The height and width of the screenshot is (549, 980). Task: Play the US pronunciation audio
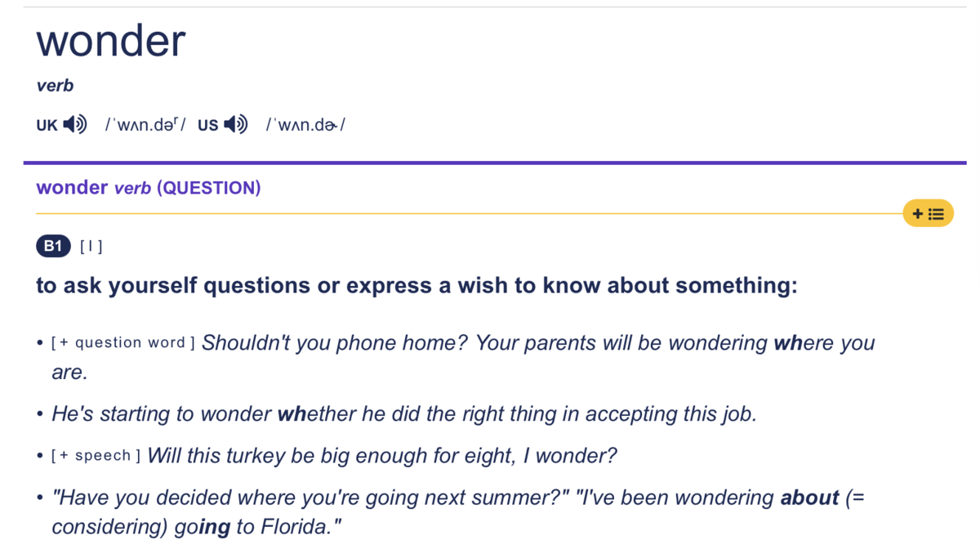pos(236,125)
